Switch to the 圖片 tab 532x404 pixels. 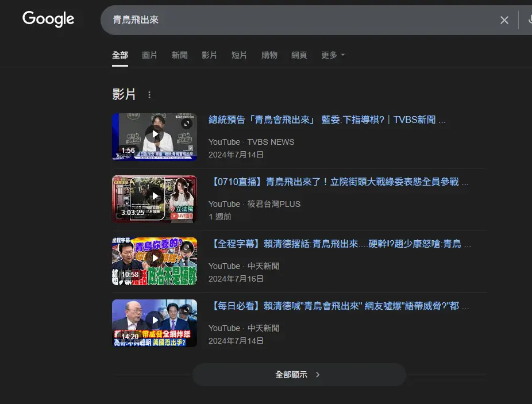click(x=149, y=55)
